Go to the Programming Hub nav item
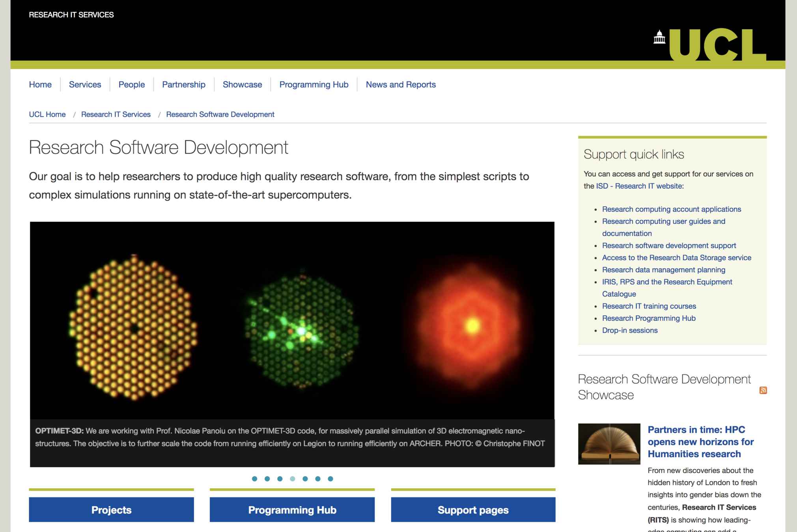 click(x=314, y=84)
